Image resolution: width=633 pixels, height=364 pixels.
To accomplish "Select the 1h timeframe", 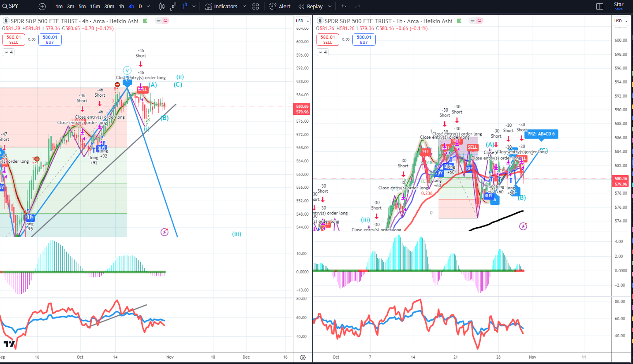I will 121,7.
